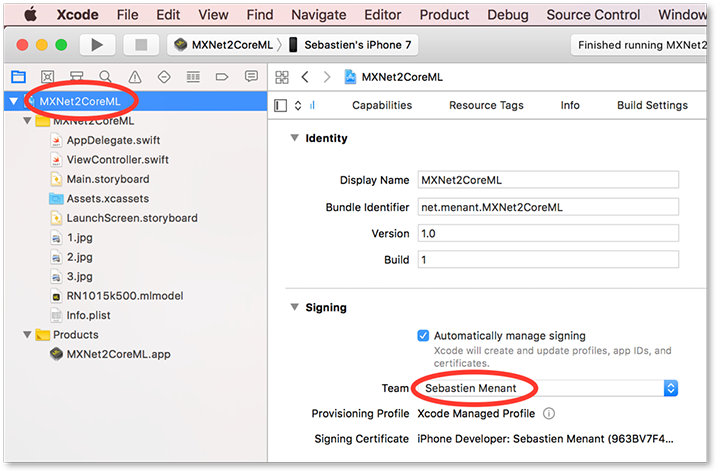Switch to the Info tab
This screenshot has width=716, height=471.
(x=570, y=105)
